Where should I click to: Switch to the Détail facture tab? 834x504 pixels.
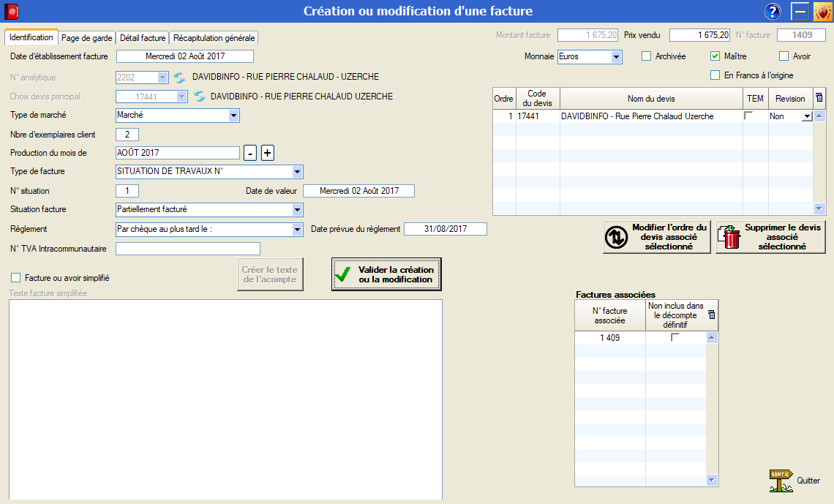tap(143, 38)
